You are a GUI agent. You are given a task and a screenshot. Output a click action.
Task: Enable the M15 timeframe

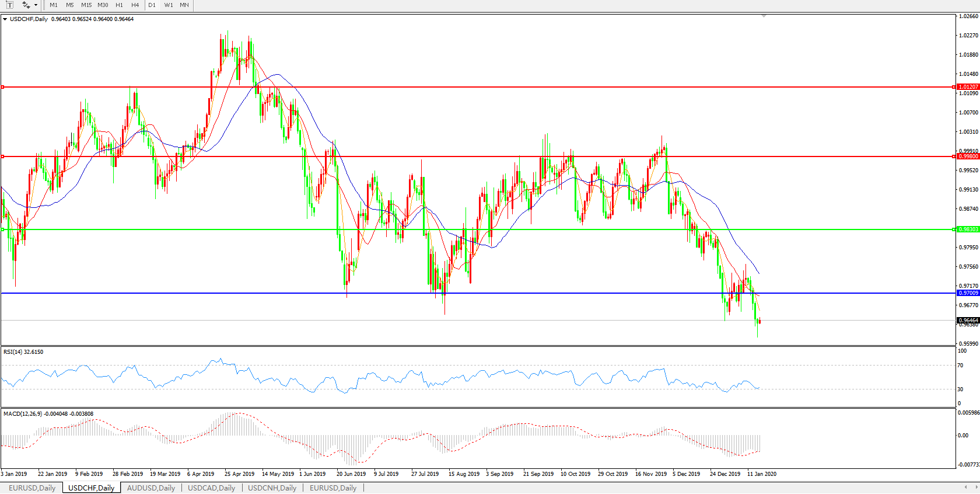(86, 5)
